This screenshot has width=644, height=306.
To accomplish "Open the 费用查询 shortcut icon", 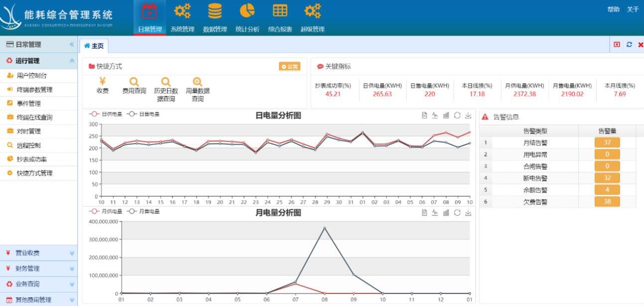I will point(134,86).
